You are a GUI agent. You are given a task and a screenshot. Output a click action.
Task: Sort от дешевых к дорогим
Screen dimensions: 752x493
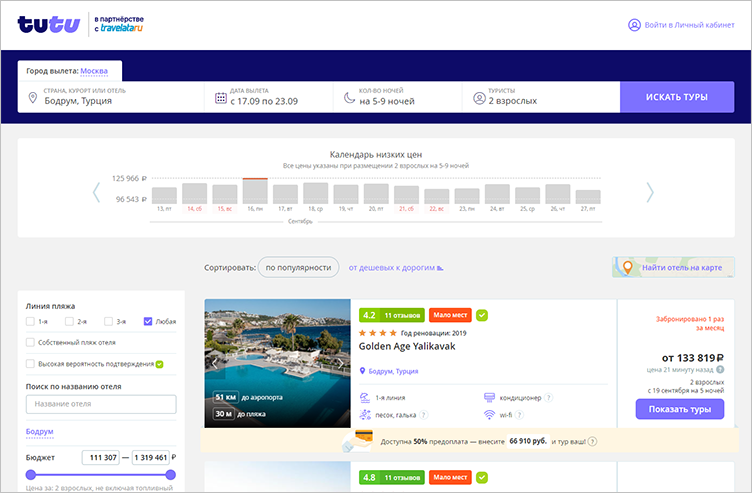(396, 268)
